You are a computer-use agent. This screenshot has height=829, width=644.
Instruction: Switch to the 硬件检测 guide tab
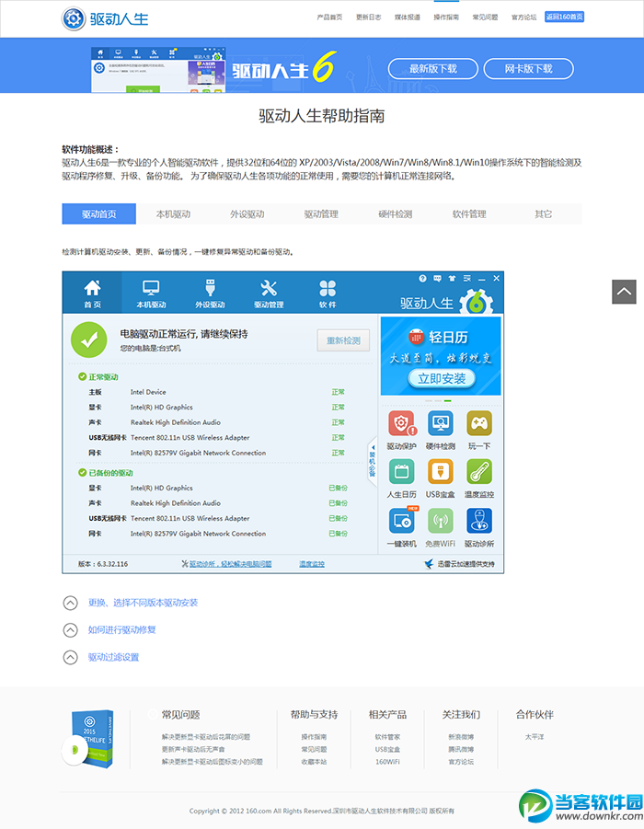pyautogui.click(x=395, y=213)
